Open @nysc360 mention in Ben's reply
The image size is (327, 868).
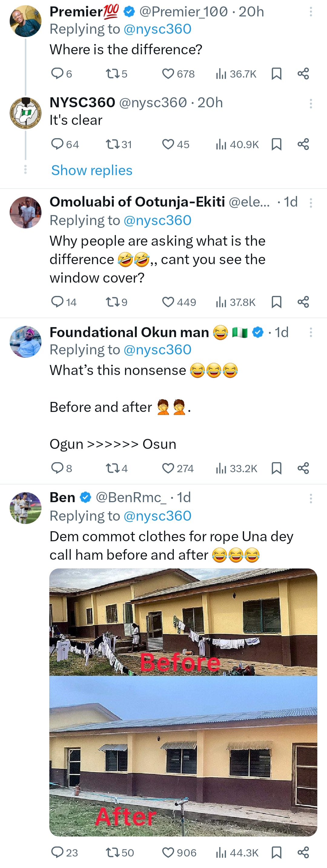pos(157,516)
